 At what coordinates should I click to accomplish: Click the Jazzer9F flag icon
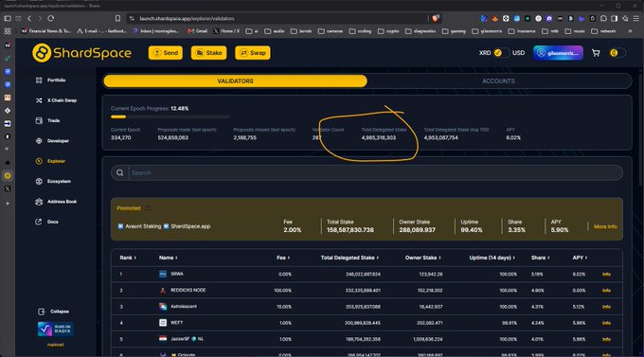[x=163, y=339]
